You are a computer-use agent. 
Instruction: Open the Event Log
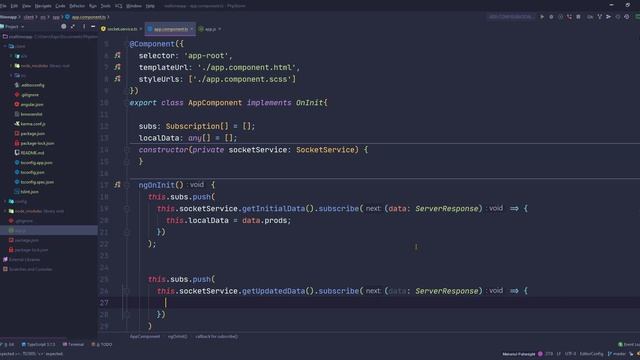(x=629, y=344)
